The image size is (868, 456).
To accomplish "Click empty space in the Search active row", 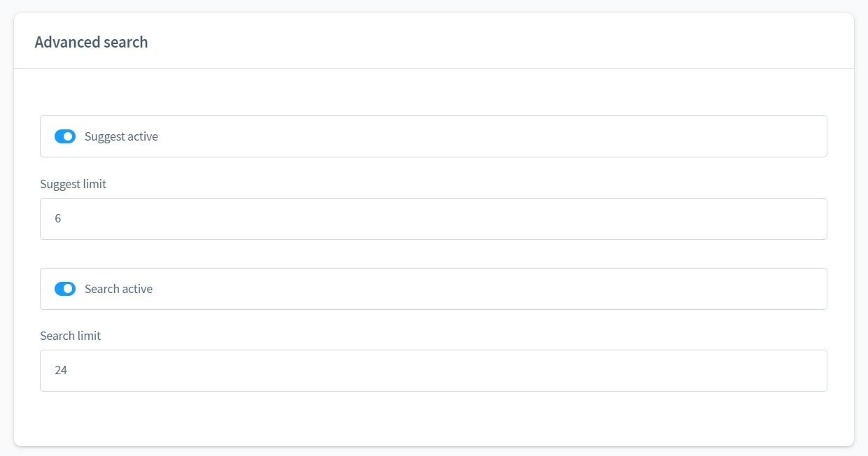I will point(490,289).
